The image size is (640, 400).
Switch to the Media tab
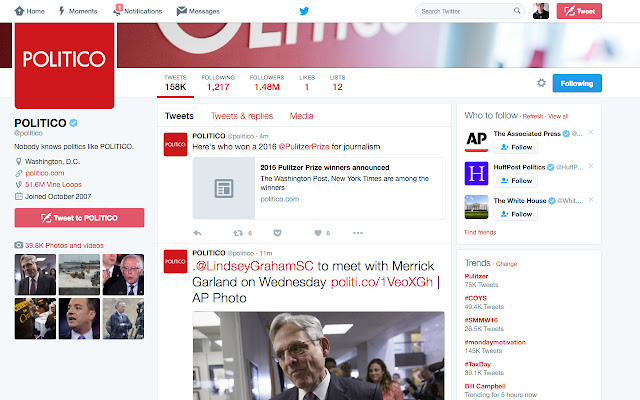point(301,116)
